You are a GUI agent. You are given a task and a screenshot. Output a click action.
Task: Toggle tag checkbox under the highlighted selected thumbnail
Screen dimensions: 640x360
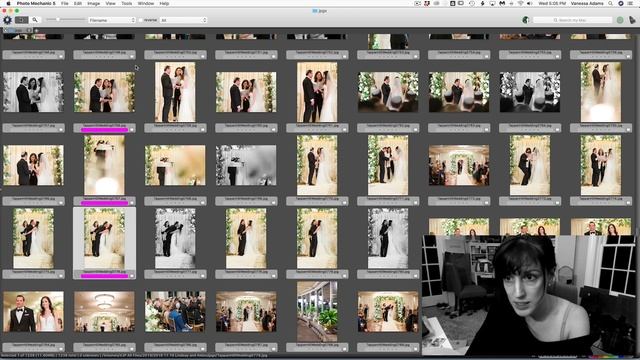point(131,276)
